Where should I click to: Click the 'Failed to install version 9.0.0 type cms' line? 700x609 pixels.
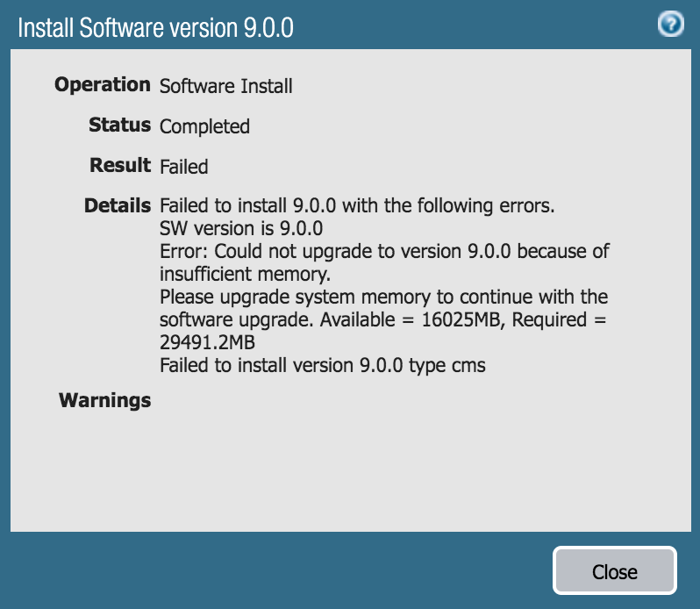pyautogui.click(x=322, y=365)
